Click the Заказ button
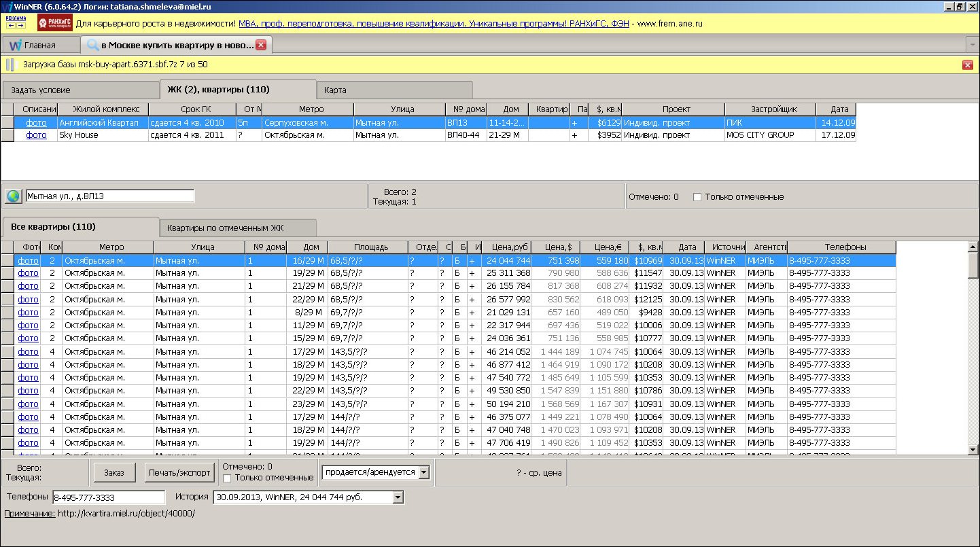Screen dimensions: 980x547 pyautogui.click(x=114, y=472)
